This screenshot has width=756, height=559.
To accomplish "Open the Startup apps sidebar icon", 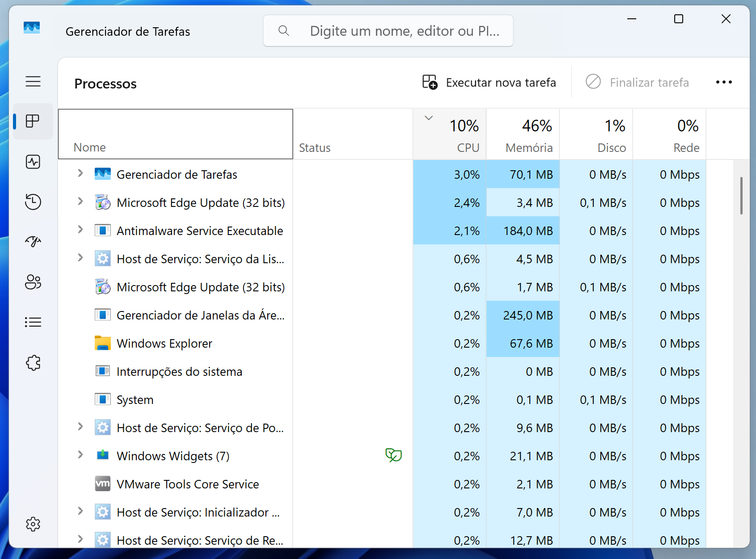I will coord(33,242).
